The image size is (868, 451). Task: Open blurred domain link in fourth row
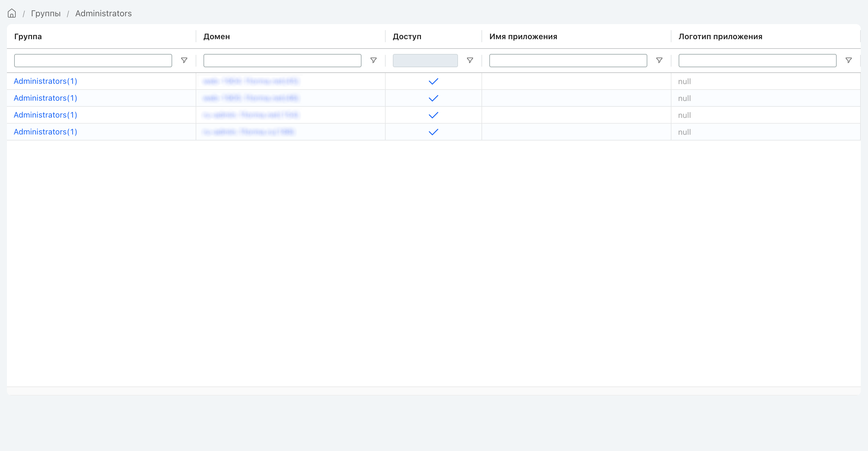249,132
